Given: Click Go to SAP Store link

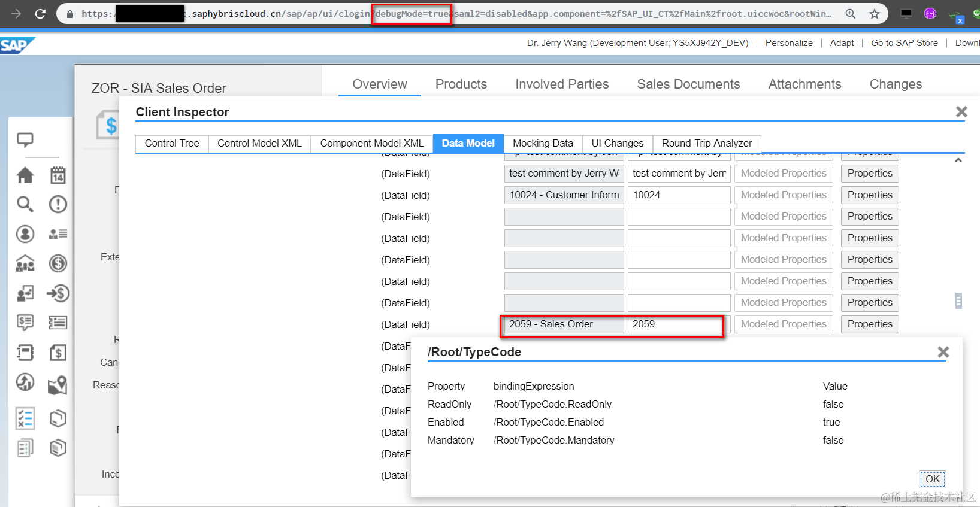Looking at the screenshot, I should pyautogui.click(x=905, y=43).
